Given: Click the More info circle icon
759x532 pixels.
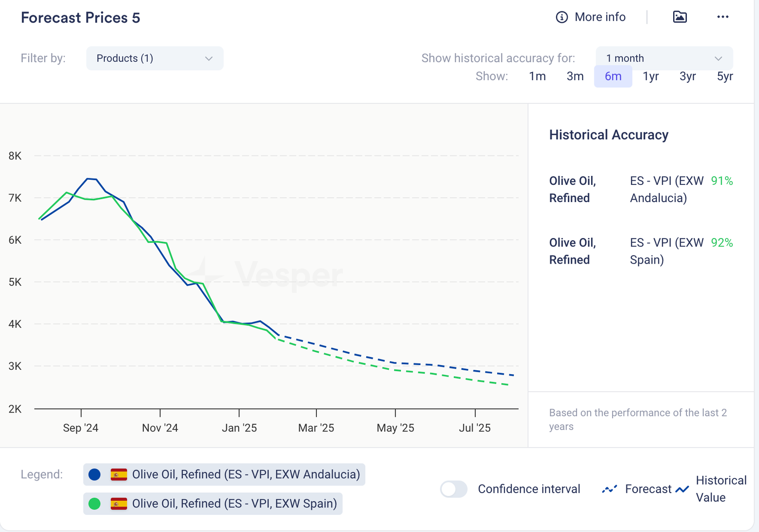Looking at the screenshot, I should tap(562, 18).
